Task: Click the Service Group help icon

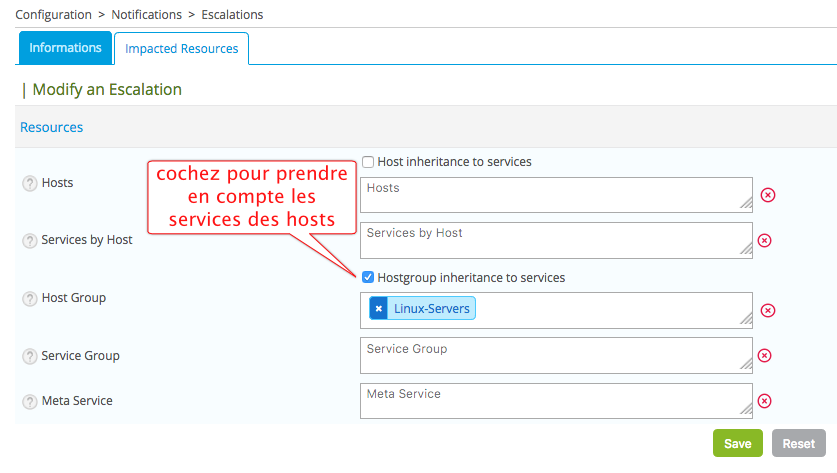Action: (x=30, y=356)
